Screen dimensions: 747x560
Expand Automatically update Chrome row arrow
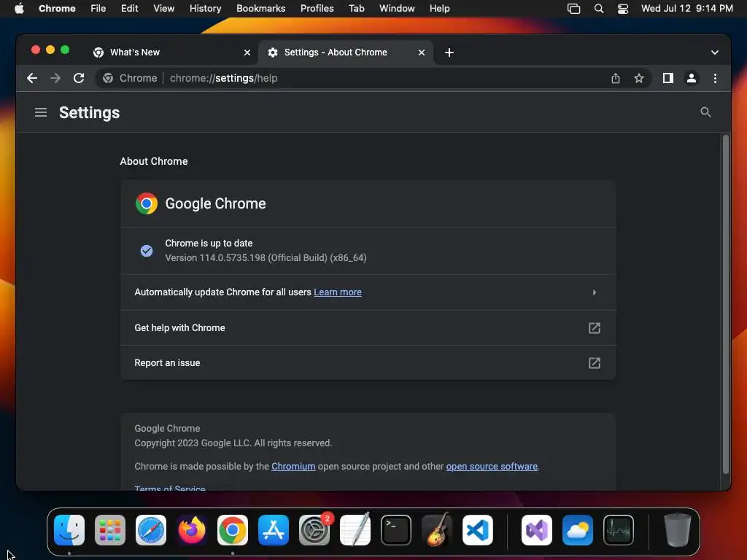[x=594, y=292]
